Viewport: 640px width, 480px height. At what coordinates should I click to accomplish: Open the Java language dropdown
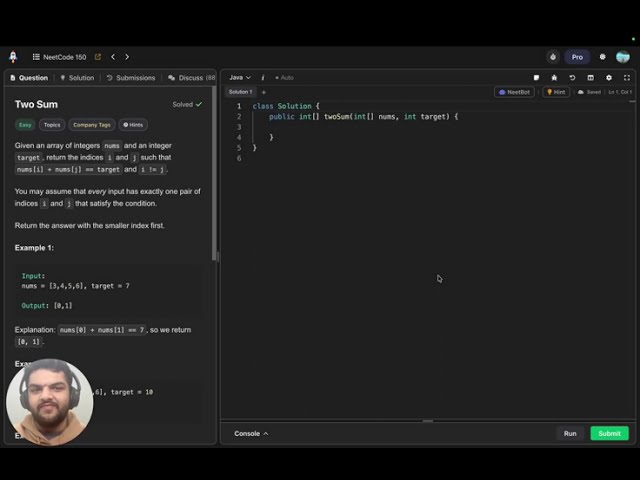(240, 77)
